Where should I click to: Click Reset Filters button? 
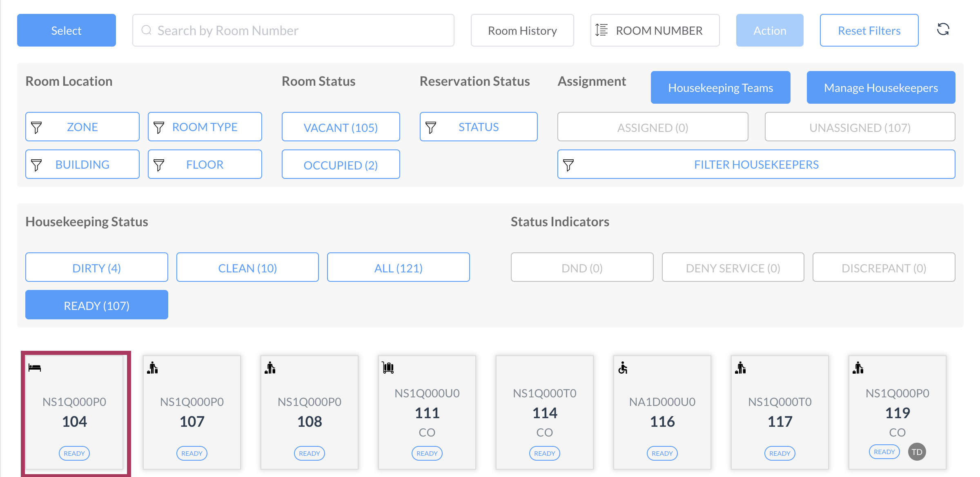869,31
